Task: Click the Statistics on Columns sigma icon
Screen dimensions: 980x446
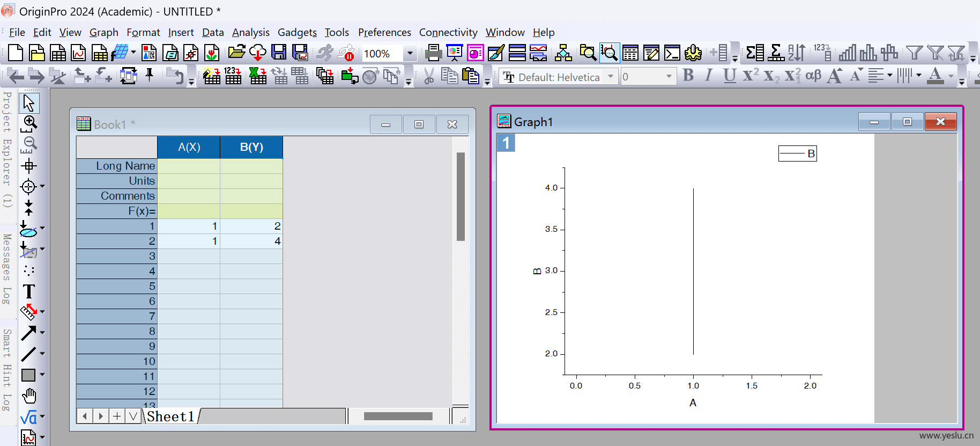Action: click(x=755, y=53)
